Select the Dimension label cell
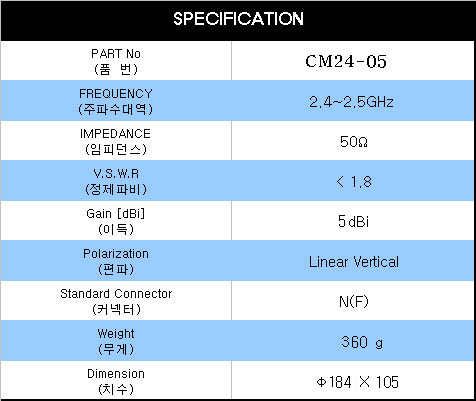 (116, 381)
